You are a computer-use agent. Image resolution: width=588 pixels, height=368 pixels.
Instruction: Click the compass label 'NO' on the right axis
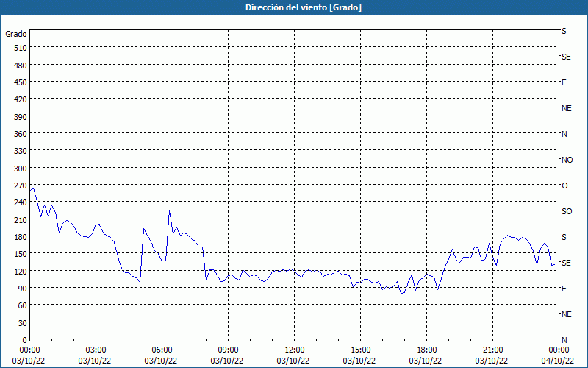[567, 160]
